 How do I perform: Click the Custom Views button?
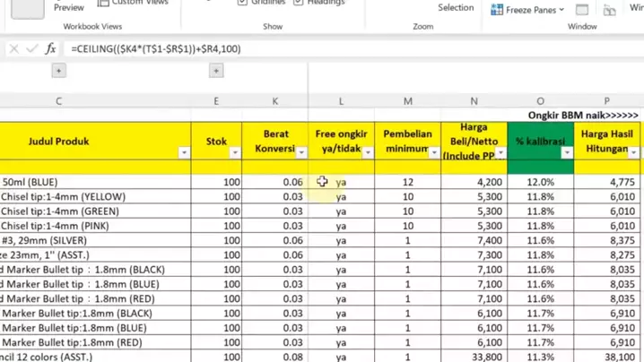139,4
